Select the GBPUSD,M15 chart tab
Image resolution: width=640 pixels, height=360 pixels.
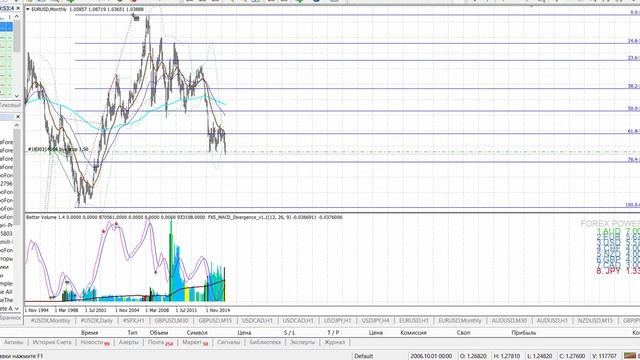point(215,321)
